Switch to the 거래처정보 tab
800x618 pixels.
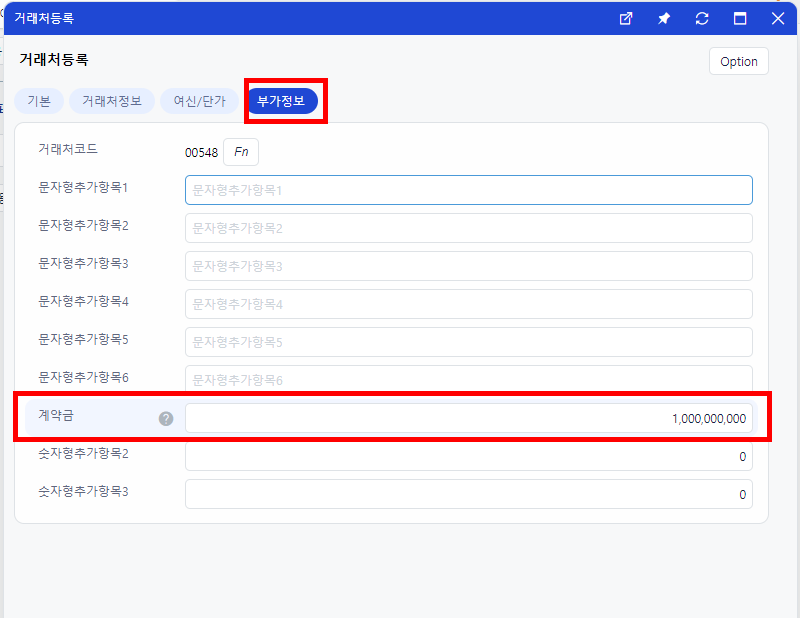[x=112, y=101]
